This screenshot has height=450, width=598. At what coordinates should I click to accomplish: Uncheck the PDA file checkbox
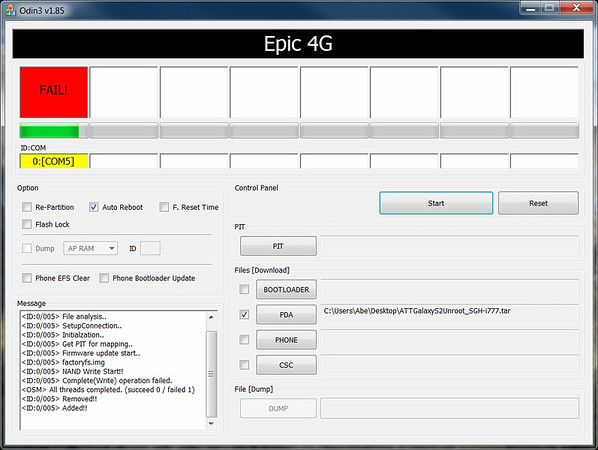point(244,315)
